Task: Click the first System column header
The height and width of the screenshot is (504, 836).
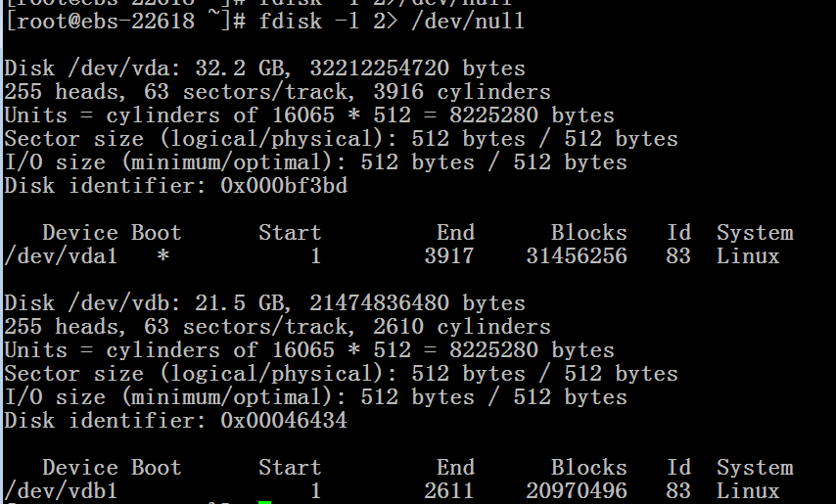Action: pos(755,233)
